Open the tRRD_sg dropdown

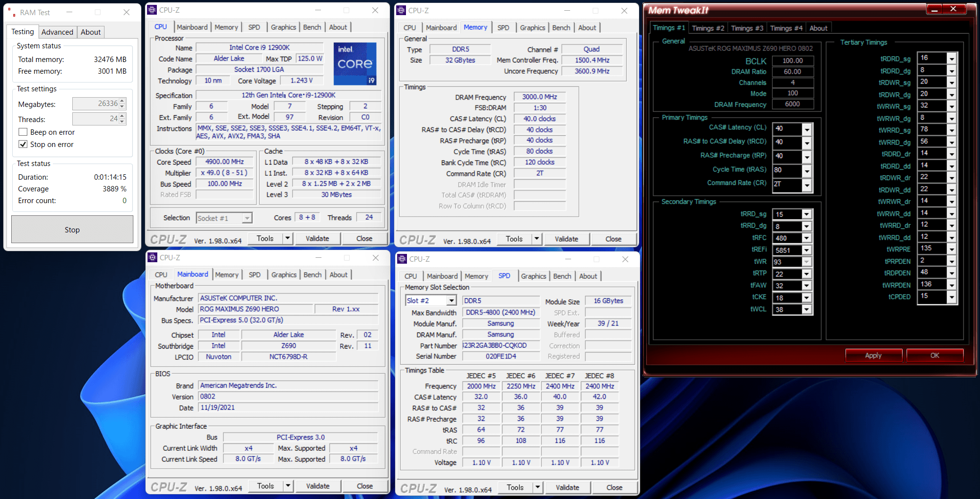[x=807, y=214]
